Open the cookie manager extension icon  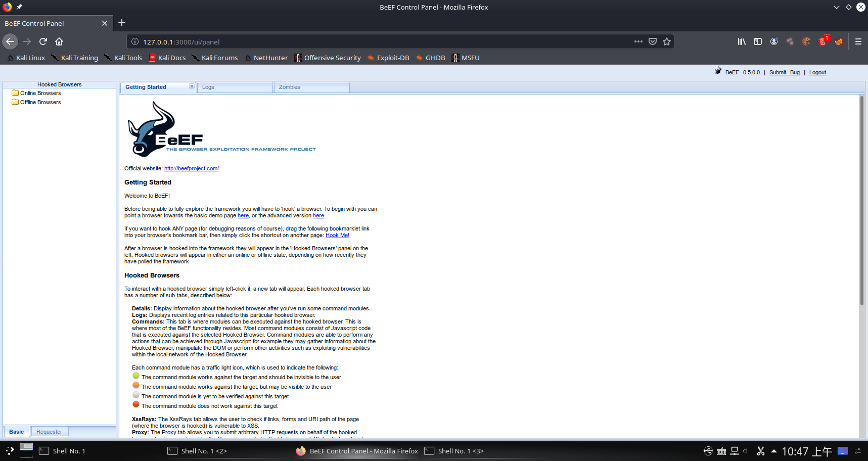tap(806, 41)
